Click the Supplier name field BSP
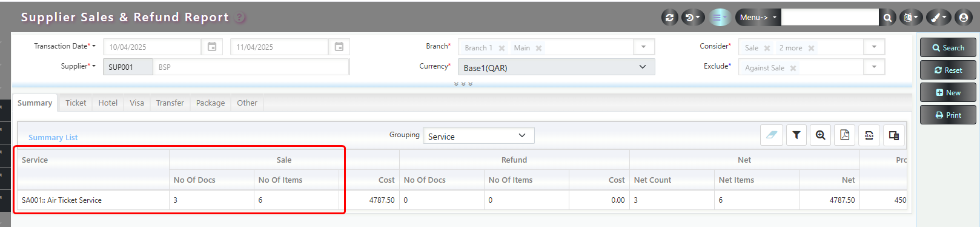Image resolution: width=980 pixels, height=227 pixels. (x=251, y=67)
